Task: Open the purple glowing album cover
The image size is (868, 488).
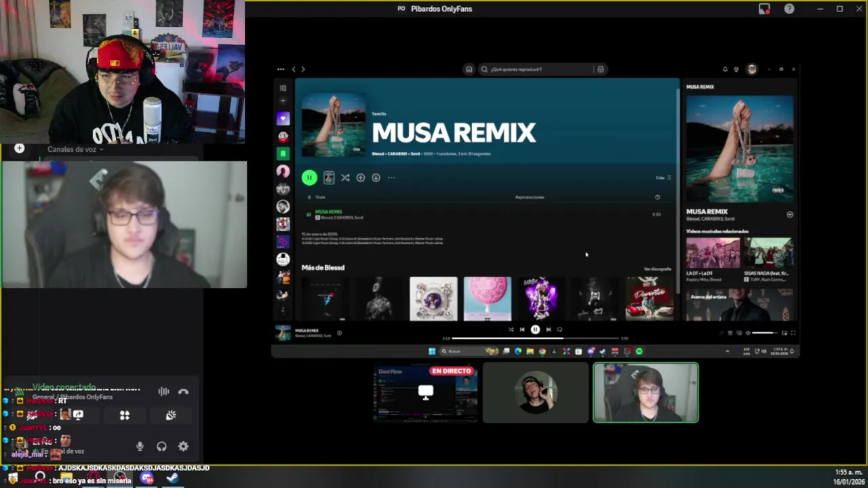Action: coord(541,298)
